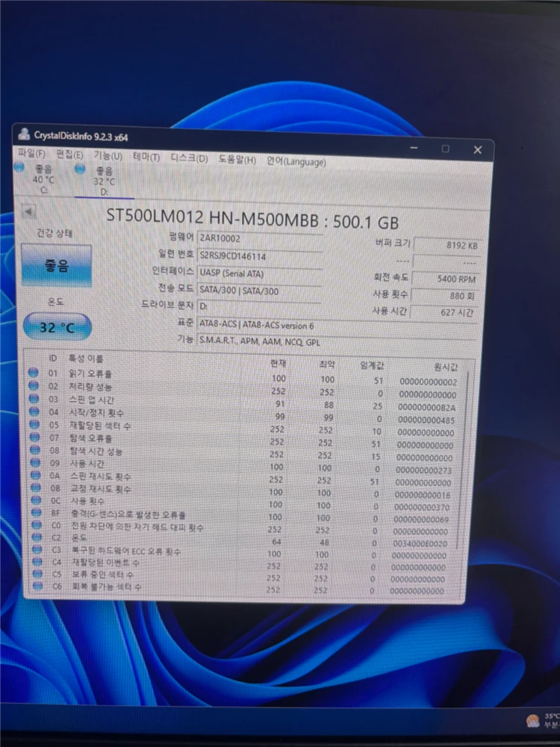This screenshot has height=747, width=560.
Task: Click status icon for 02 처리량 성능
Action: pos(34,385)
